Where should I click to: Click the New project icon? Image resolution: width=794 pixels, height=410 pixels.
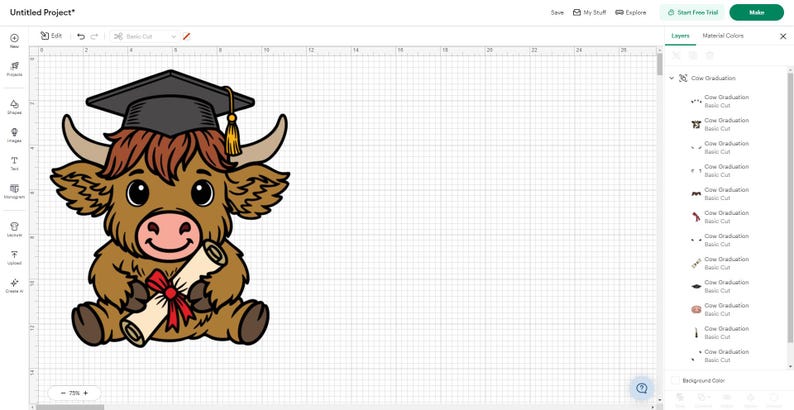[x=14, y=41]
